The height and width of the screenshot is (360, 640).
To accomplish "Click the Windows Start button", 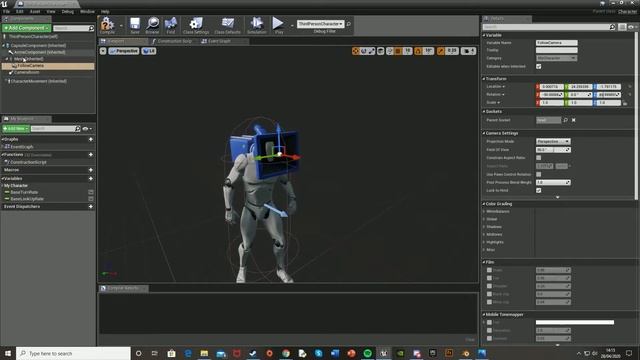I will [8, 353].
